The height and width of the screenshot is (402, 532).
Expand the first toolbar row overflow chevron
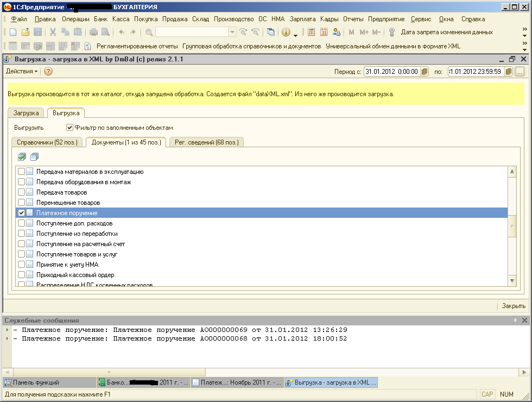coord(524,29)
